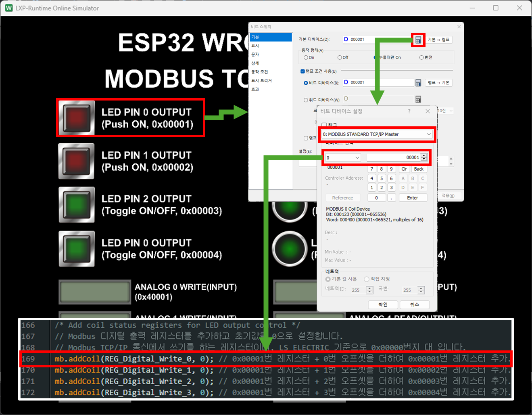
Task: Select the 직접 지정 network radio button
Action: 367,279
